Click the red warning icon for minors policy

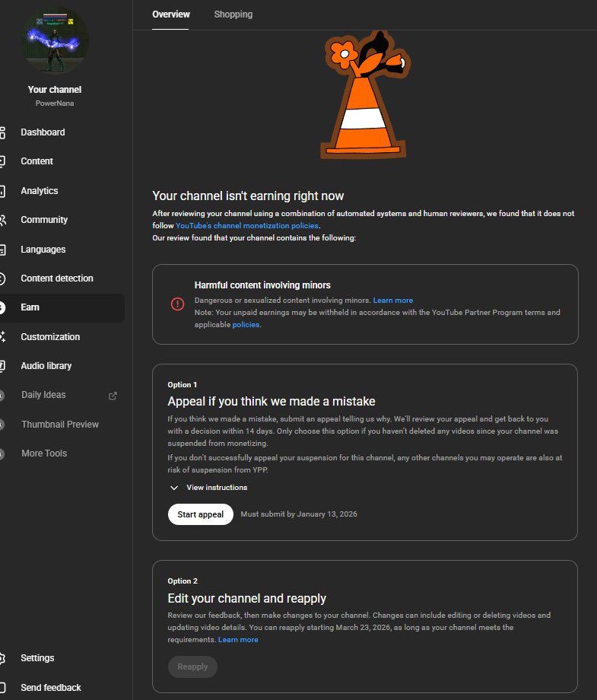(178, 304)
